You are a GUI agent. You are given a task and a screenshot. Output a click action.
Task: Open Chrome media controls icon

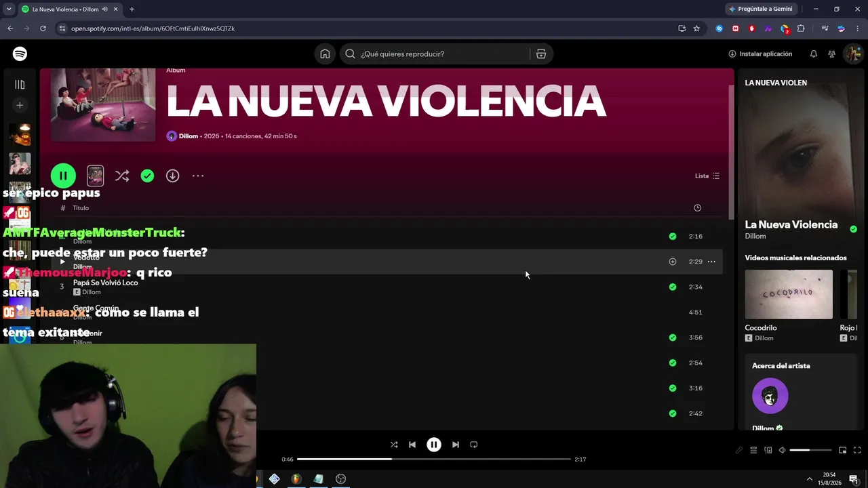(825, 28)
